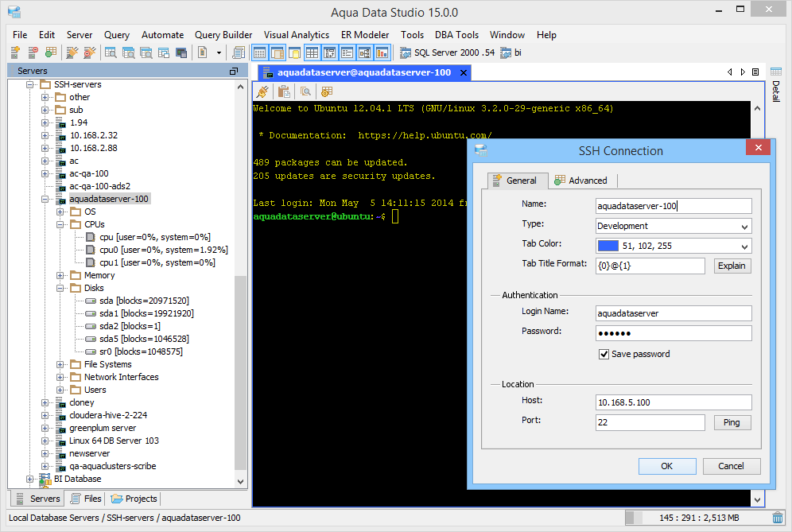
Task: Close the SSH Connection dialog
Action: coord(758,148)
